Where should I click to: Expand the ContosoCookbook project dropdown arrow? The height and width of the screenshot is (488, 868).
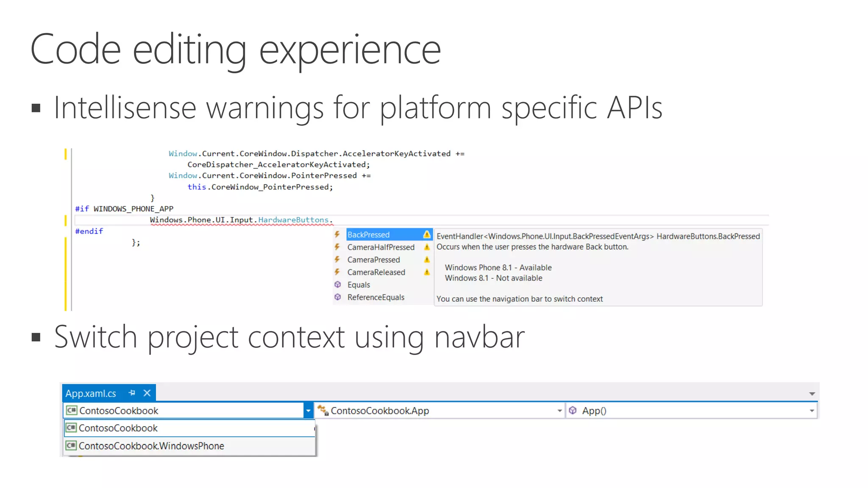point(308,410)
